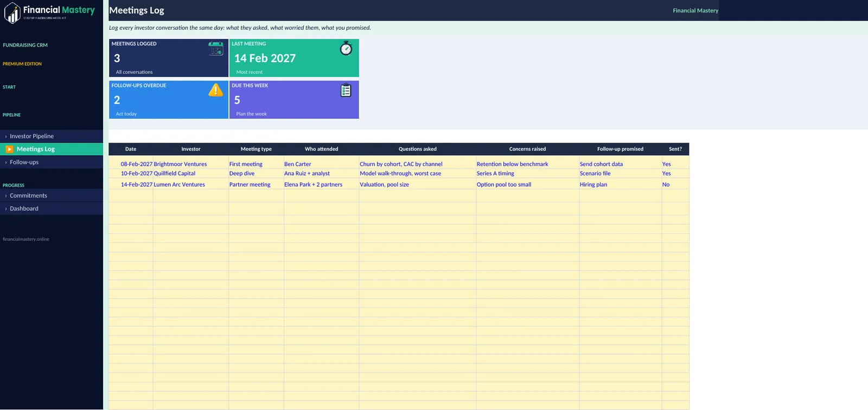Click the Date column header
This screenshot has width=868, height=410.
[131, 149]
